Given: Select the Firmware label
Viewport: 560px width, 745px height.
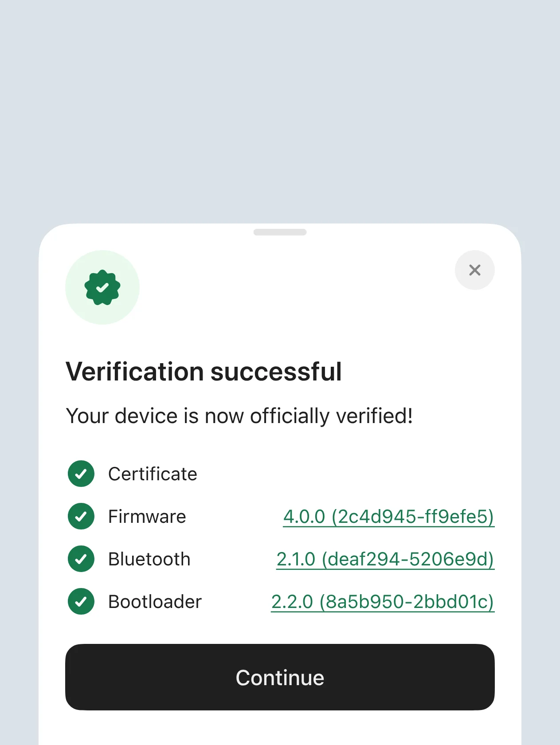Looking at the screenshot, I should tap(147, 517).
